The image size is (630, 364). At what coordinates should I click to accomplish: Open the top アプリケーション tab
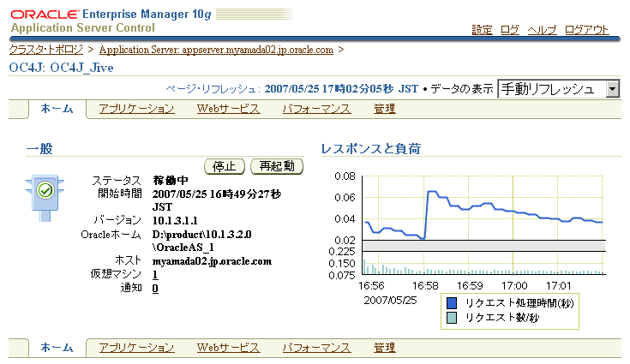(x=136, y=109)
